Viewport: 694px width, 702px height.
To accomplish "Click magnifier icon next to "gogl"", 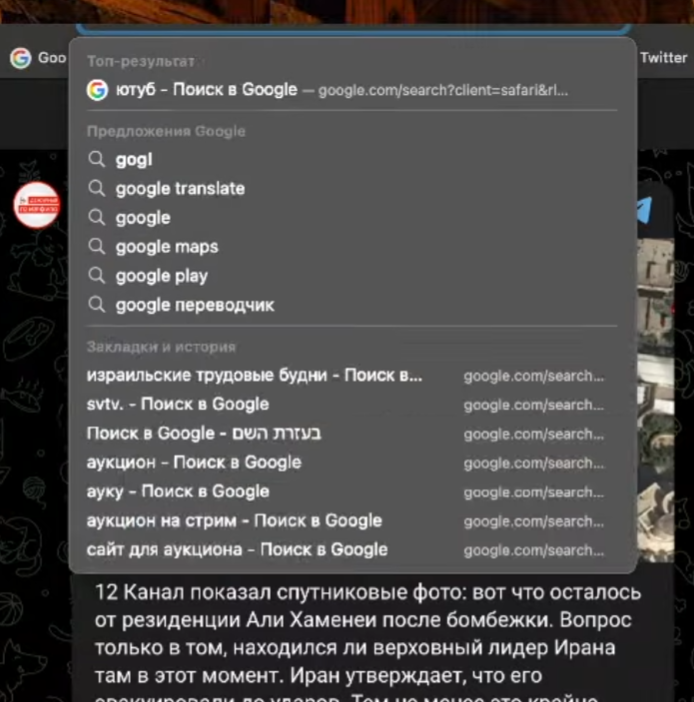I will (x=96, y=159).
